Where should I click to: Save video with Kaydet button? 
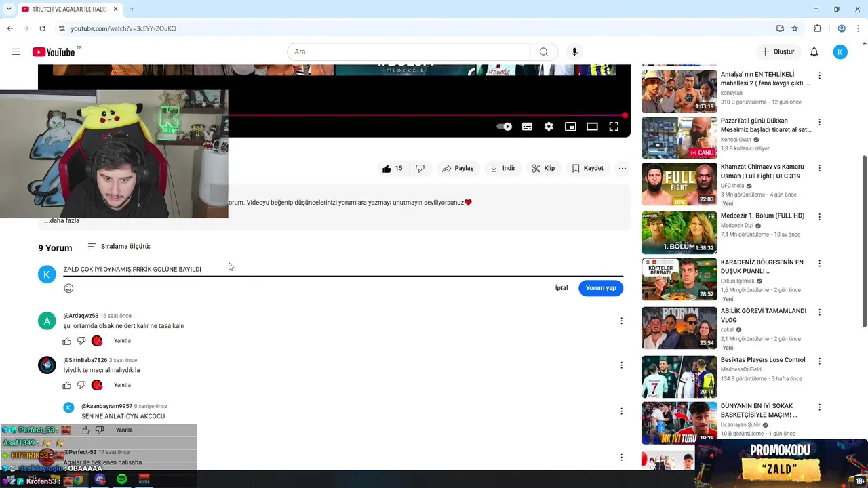pos(587,168)
